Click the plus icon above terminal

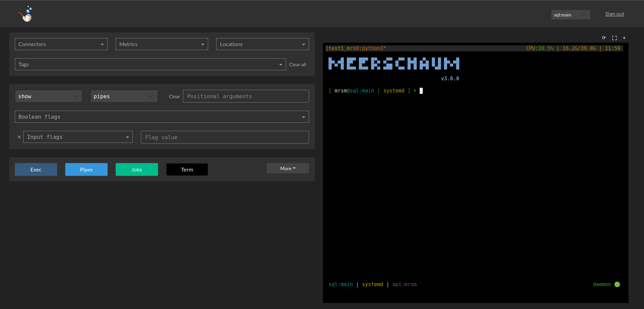(624, 38)
